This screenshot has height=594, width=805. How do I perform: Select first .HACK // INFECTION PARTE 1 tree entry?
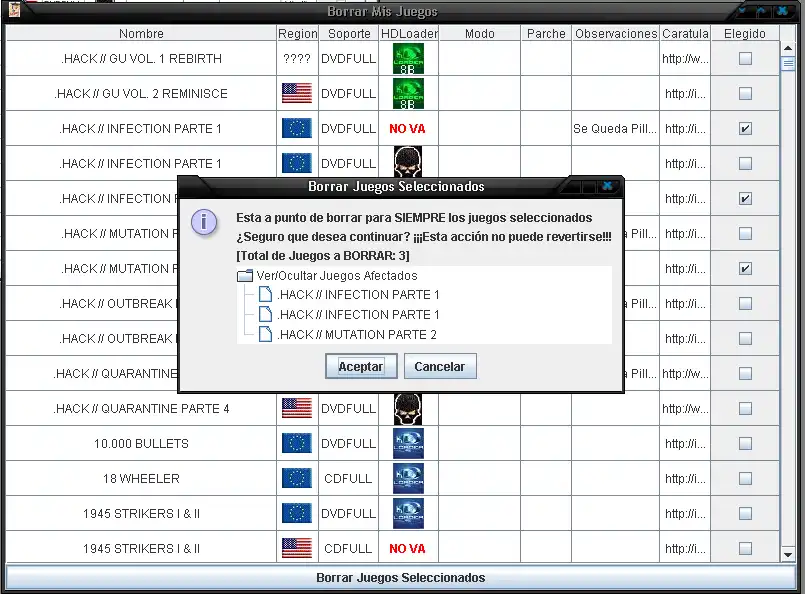tap(358, 295)
